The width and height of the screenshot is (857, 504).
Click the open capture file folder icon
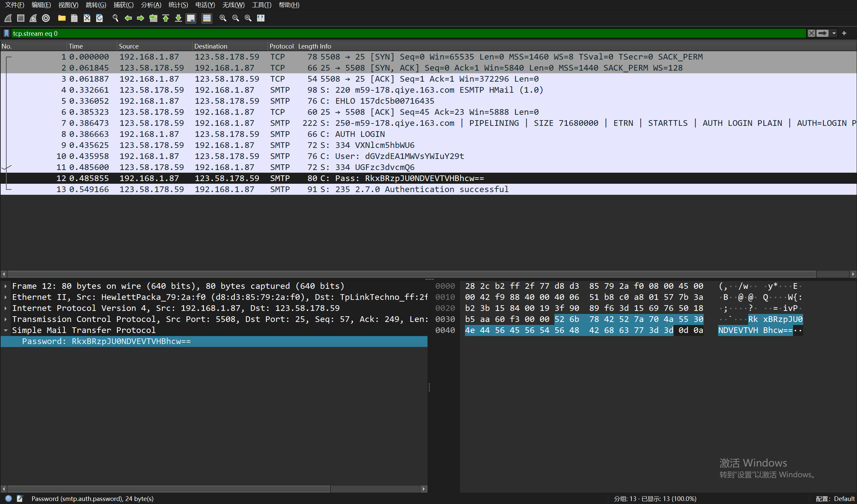(x=62, y=18)
